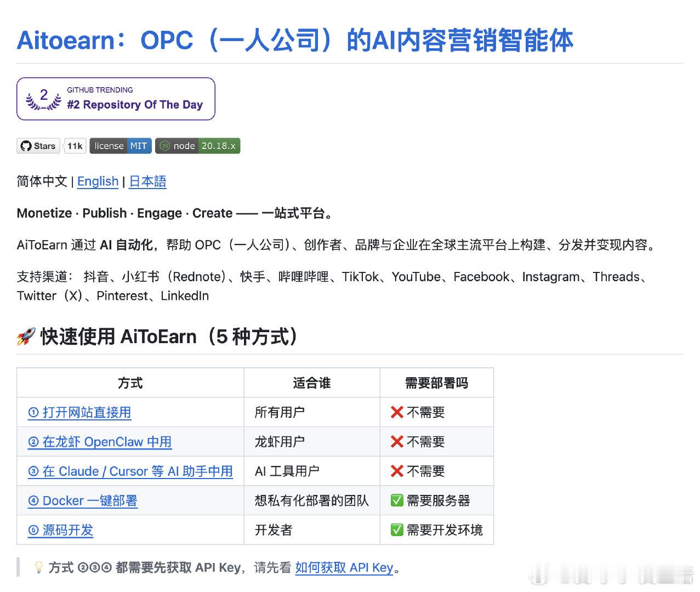Open the node 20.18.x badge
Viewport: 700px width, 592px height.
[198, 146]
